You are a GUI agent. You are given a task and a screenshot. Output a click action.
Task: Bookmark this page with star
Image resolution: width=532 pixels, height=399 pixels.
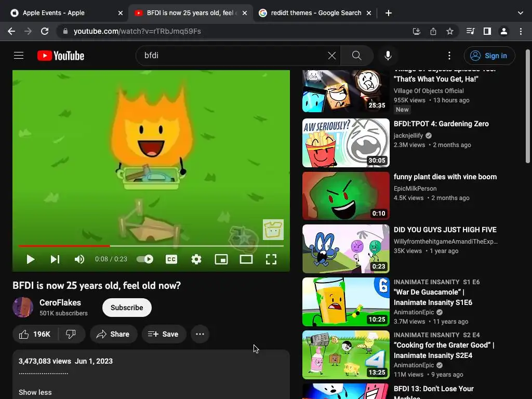[449, 31]
